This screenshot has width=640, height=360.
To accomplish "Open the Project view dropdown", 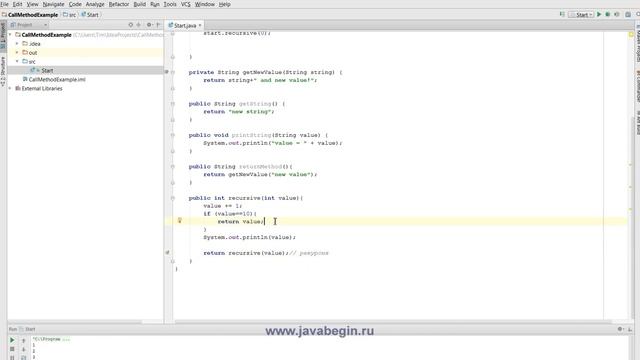I will 29,25.
